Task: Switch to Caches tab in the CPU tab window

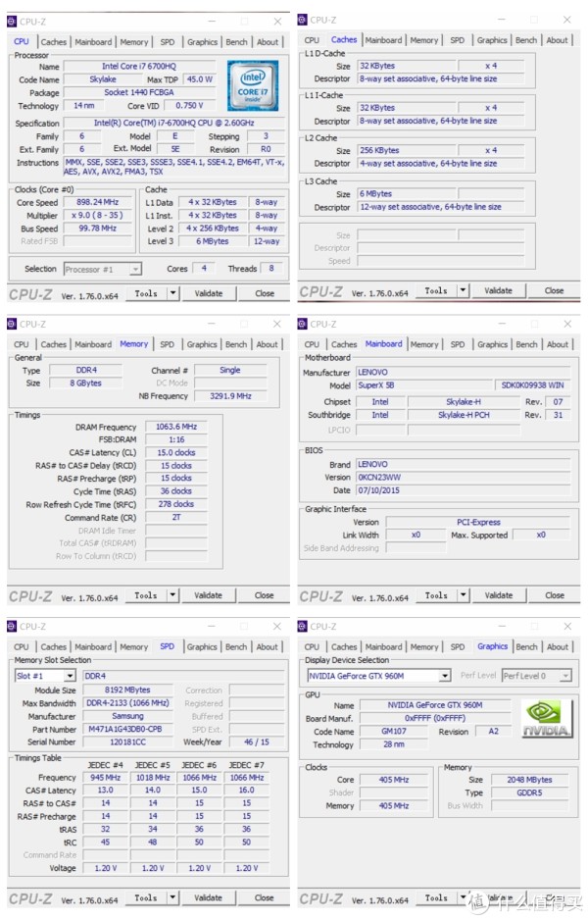Action: click(x=53, y=42)
